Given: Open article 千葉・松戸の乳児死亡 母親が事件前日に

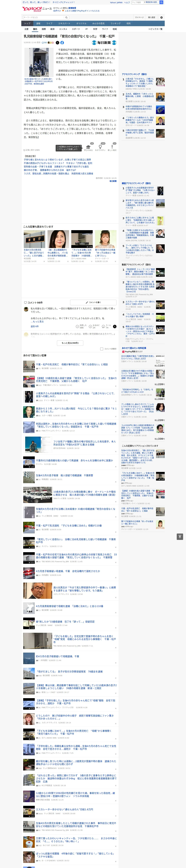Looking at the screenshot, I should coord(72,364).
